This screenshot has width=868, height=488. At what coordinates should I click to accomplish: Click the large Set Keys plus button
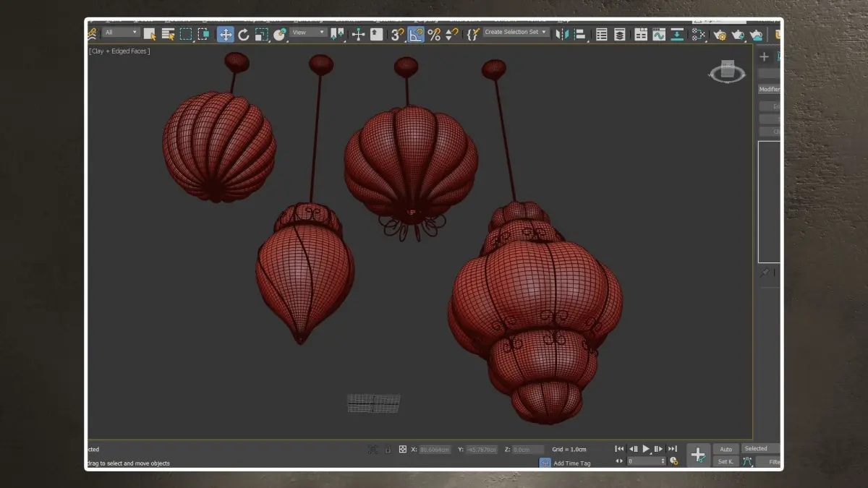point(698,455)
